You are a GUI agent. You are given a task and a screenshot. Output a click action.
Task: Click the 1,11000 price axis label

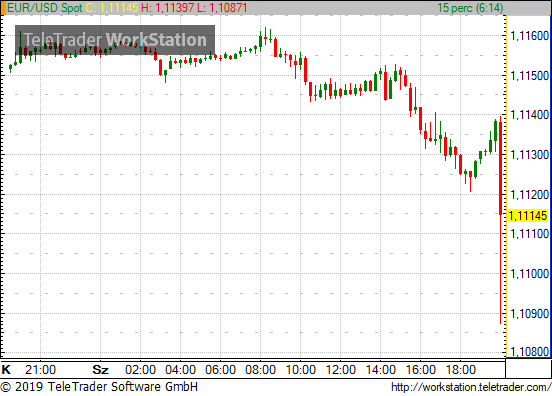(529, 274)
